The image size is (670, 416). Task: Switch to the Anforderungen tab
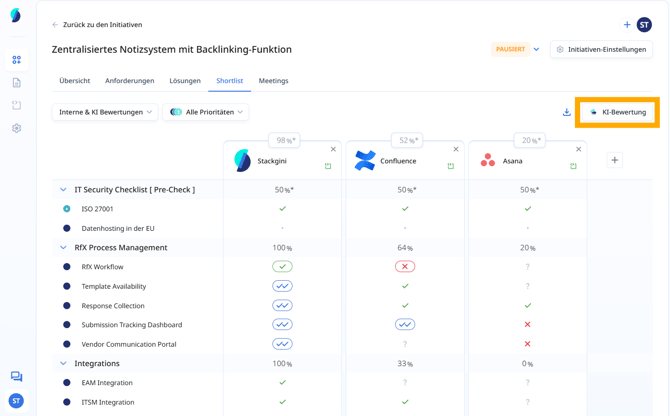coord(129,81)
